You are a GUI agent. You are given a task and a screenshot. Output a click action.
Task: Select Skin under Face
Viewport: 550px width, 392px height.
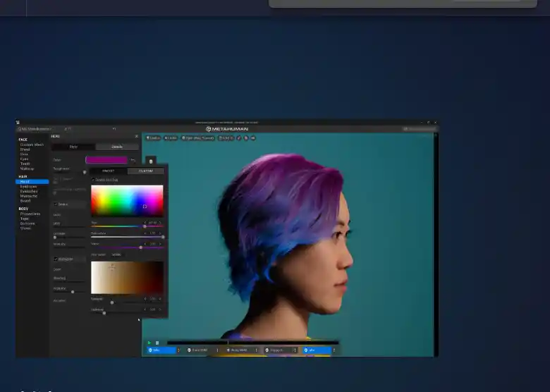(x=24, y=154)
